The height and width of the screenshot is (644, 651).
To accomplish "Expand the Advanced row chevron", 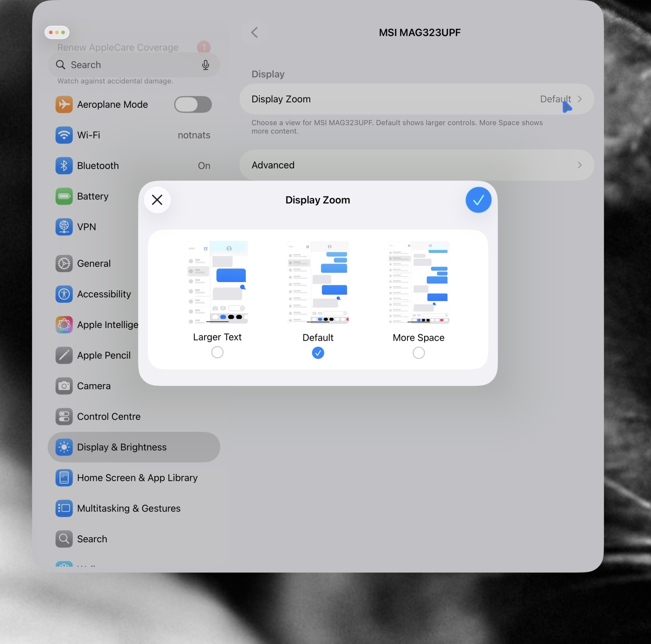I will (579, 165).
